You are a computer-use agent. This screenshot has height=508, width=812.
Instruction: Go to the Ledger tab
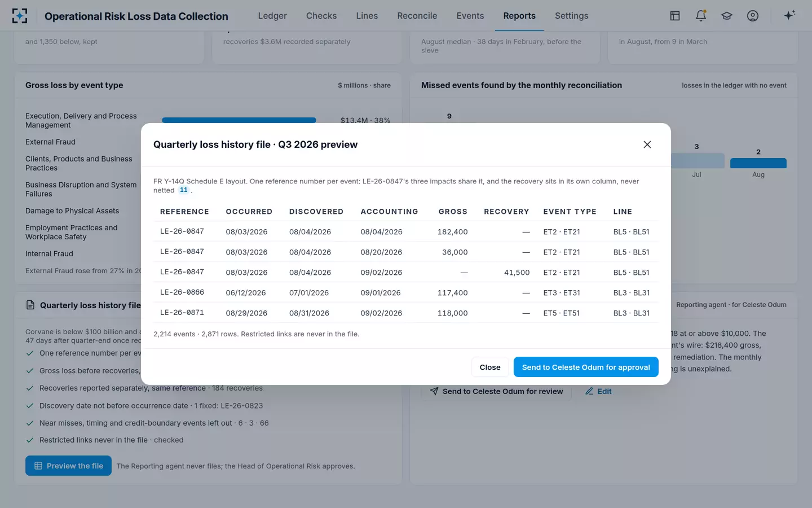click(272, 16)
